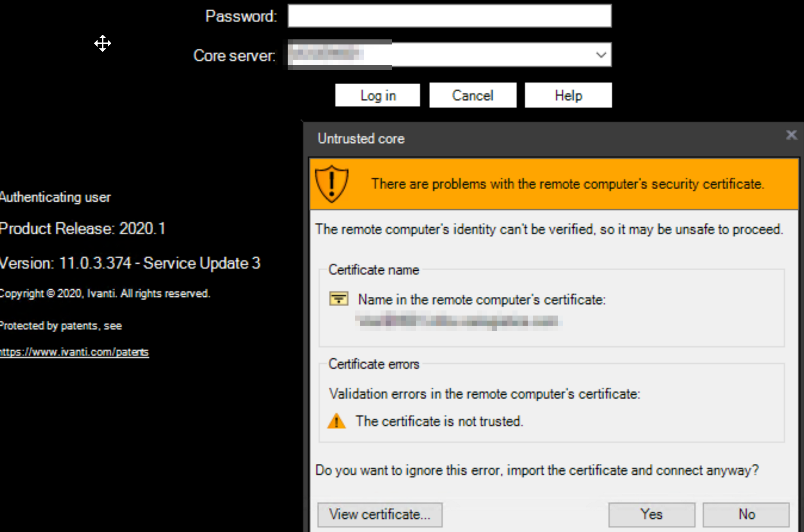
Task: Choose Yes to import the certificate
Action: point(651,514)
